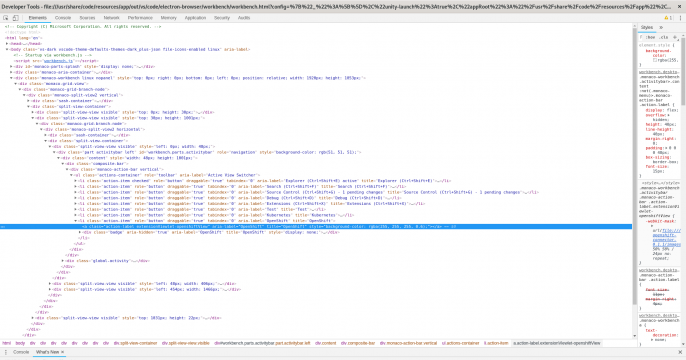Screen dimensions: 686x360
Task: Expand the Debug action-item li node
Action: point(76,198)
